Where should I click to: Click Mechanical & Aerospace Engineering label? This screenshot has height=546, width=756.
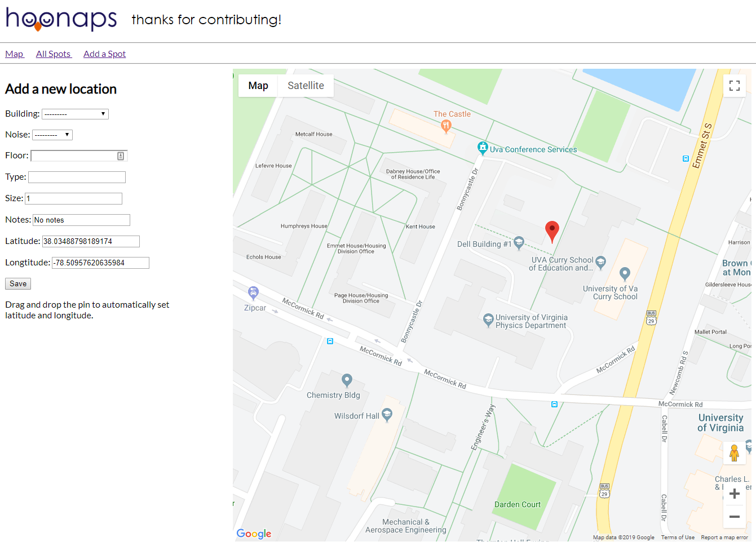pos(406,526)
